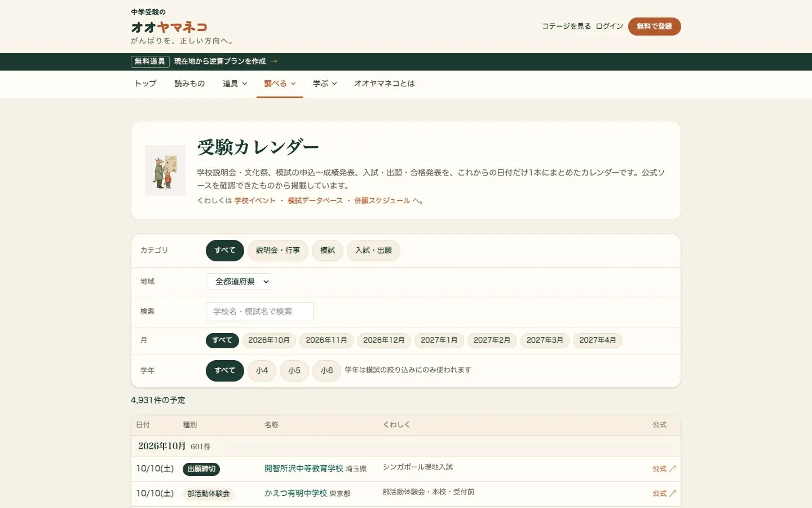Click the 無料道具 badge in the banner
Viewport: 812px width, 508px height.
[150, 62]
